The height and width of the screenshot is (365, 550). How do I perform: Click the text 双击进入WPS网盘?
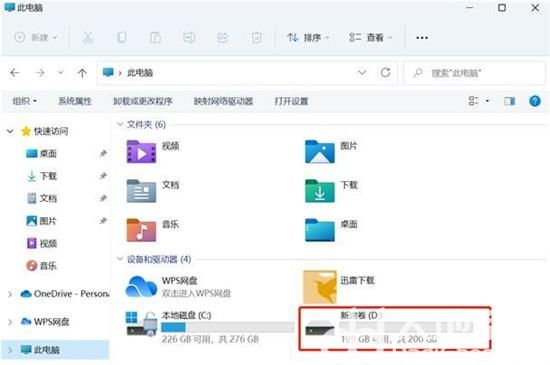196,293
